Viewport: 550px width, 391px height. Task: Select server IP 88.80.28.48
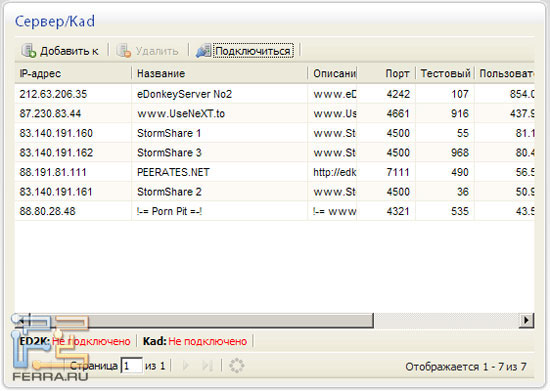(47, 211)
